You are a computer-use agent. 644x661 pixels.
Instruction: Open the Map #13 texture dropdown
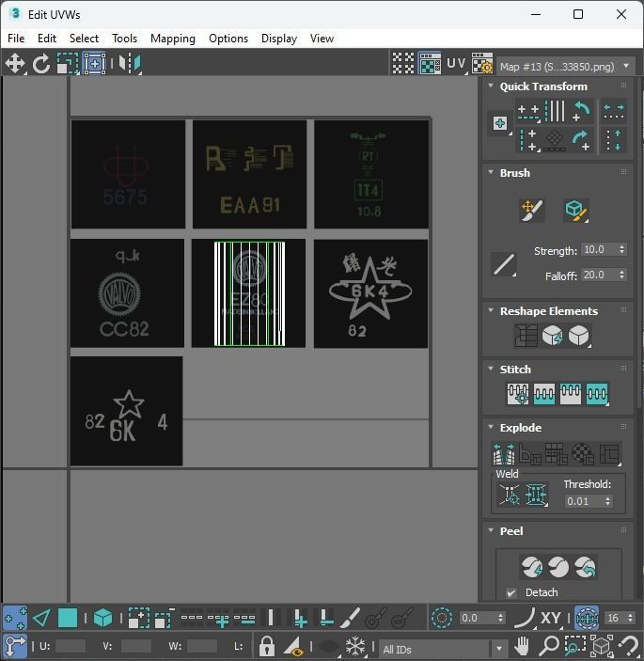click(x=565, y=67)
